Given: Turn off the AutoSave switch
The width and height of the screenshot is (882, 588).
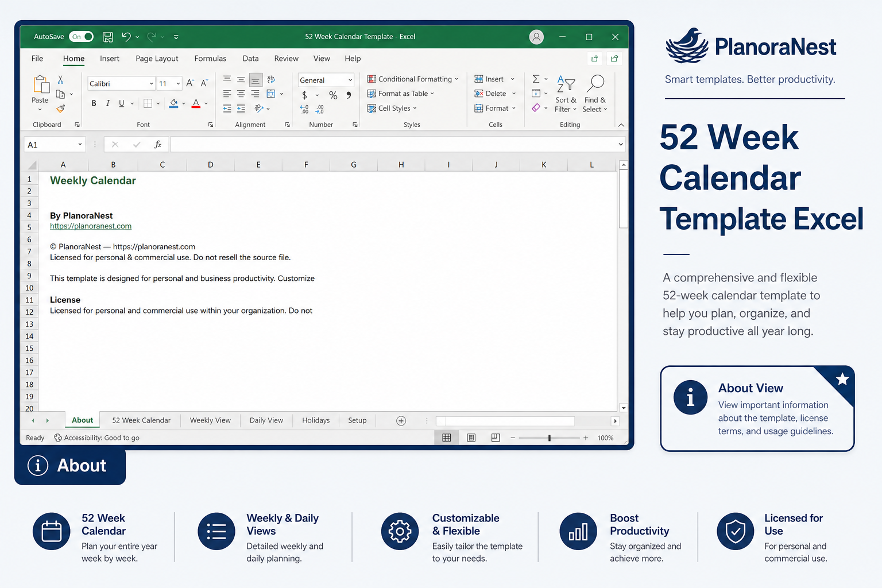Looking at the screenshot, I should [82, 37].
